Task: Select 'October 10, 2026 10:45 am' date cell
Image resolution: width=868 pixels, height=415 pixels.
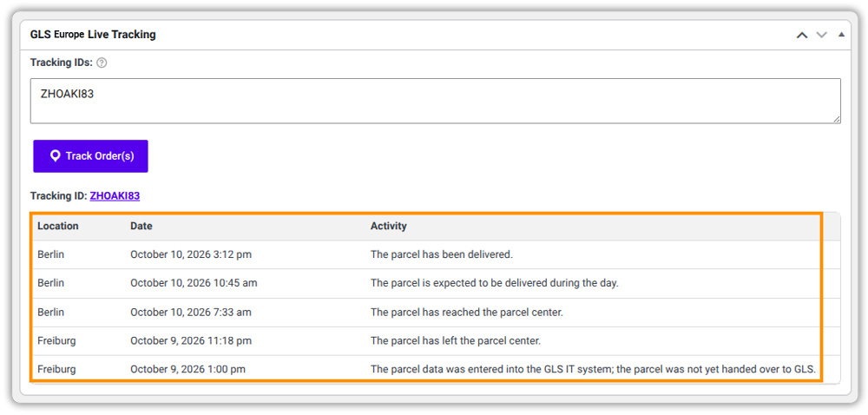Action: point(194,283)
